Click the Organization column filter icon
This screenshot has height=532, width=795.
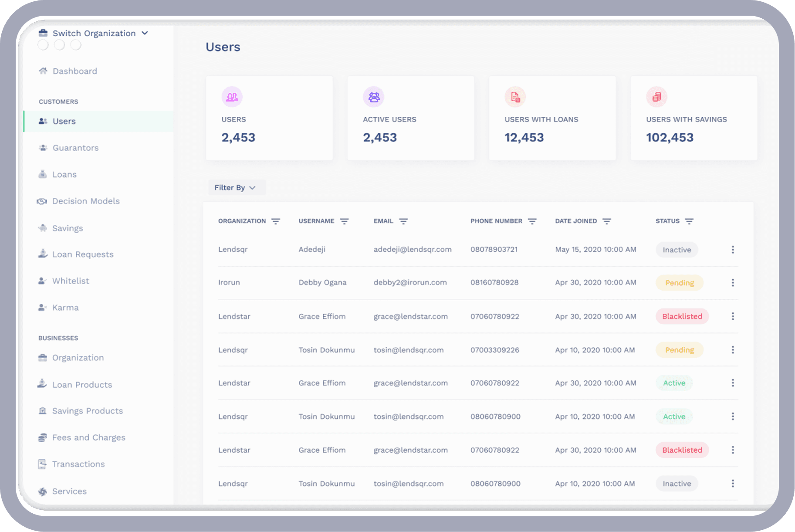pyautogui.click(x=275, y=221)
